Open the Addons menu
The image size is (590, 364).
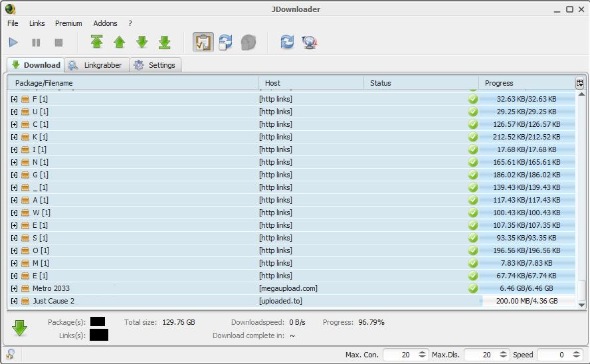[105, 23]
